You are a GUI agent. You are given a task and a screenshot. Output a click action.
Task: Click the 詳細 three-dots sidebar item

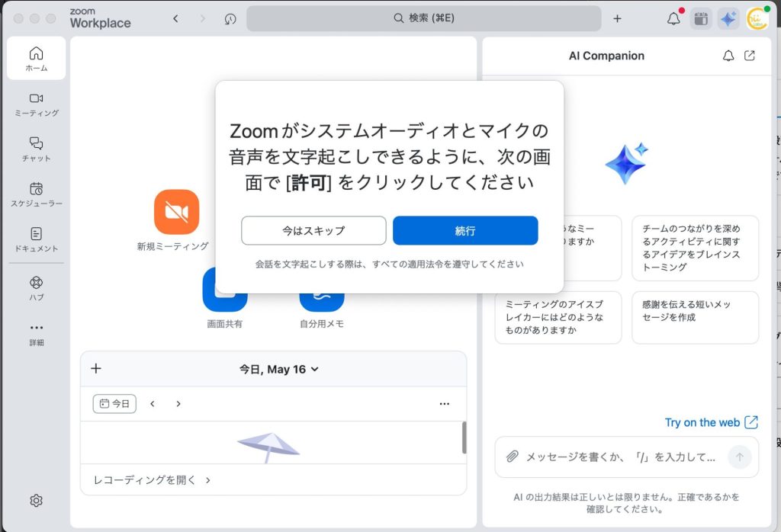(37, 334)
